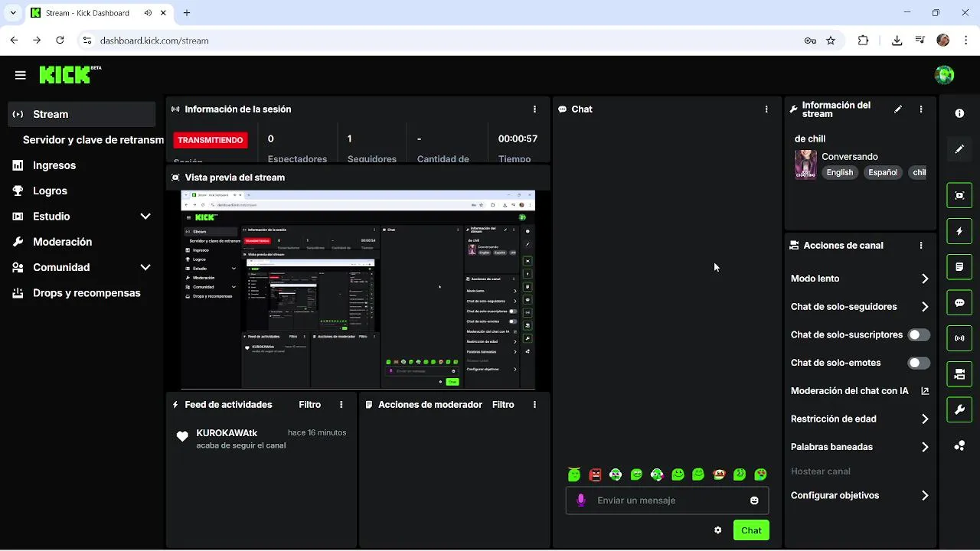Click the info icon in the right rail

pos(959,113)
